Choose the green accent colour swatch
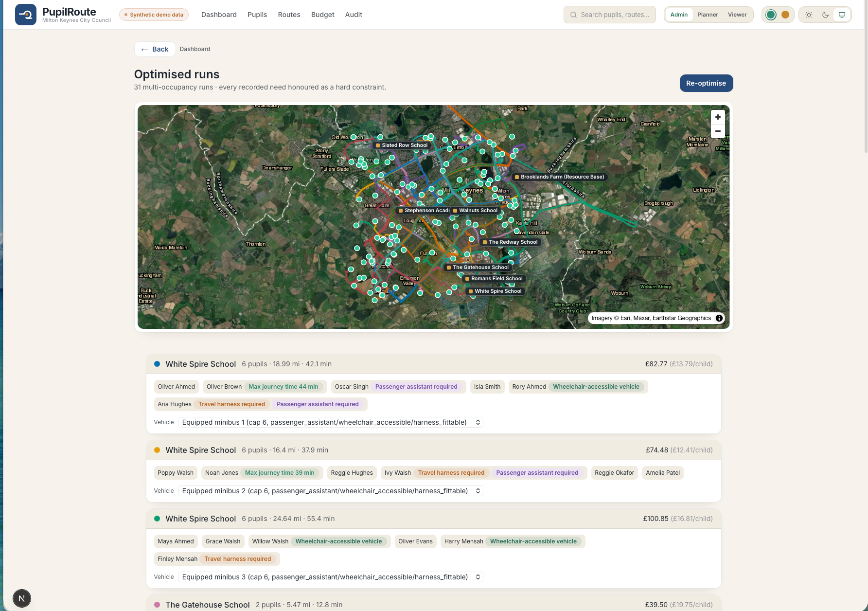The height and width of the screenshot is (611, 868). [771, 15]
